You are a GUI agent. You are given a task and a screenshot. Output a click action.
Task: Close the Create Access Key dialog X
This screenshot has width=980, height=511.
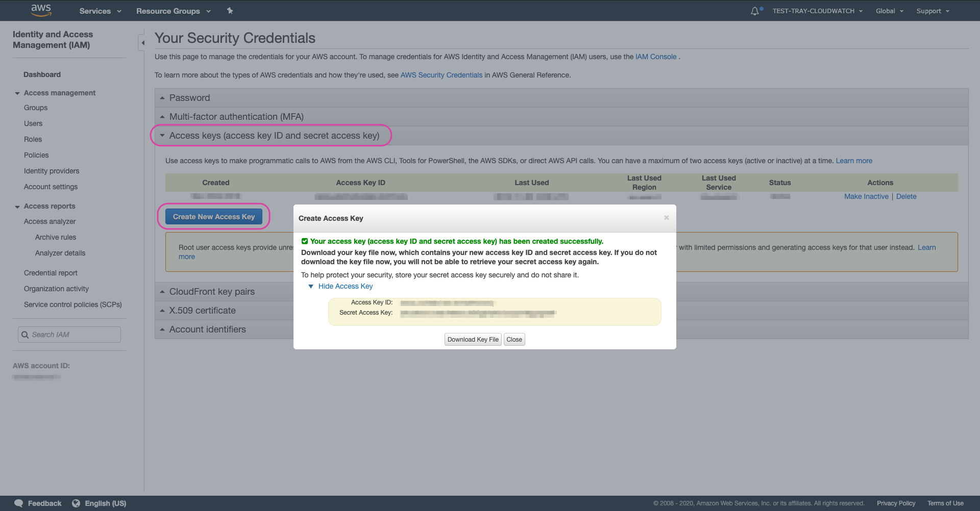pyautogui.click(x=666, y=218)
